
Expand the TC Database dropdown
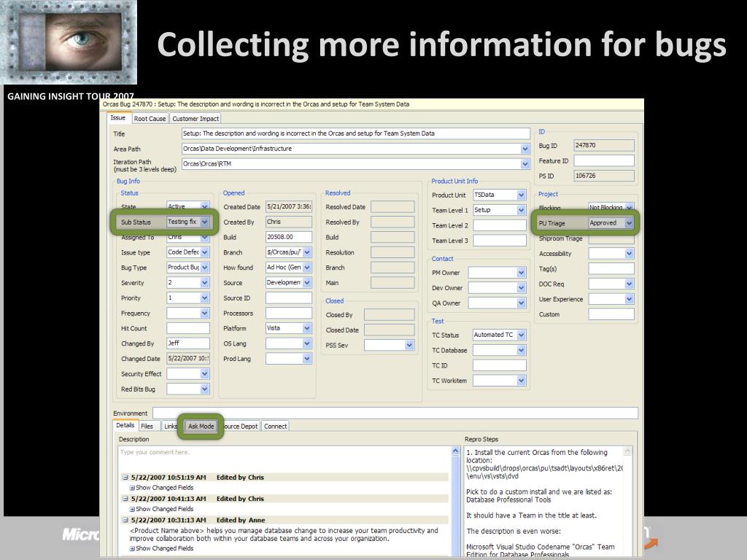521,351
